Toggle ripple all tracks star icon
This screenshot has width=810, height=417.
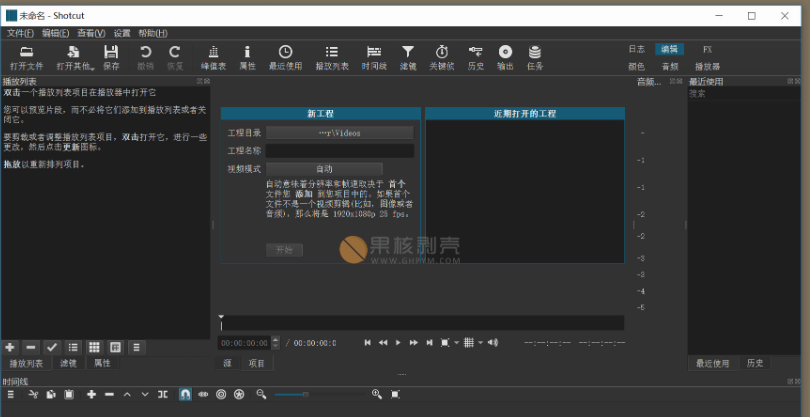click(239, 394)
